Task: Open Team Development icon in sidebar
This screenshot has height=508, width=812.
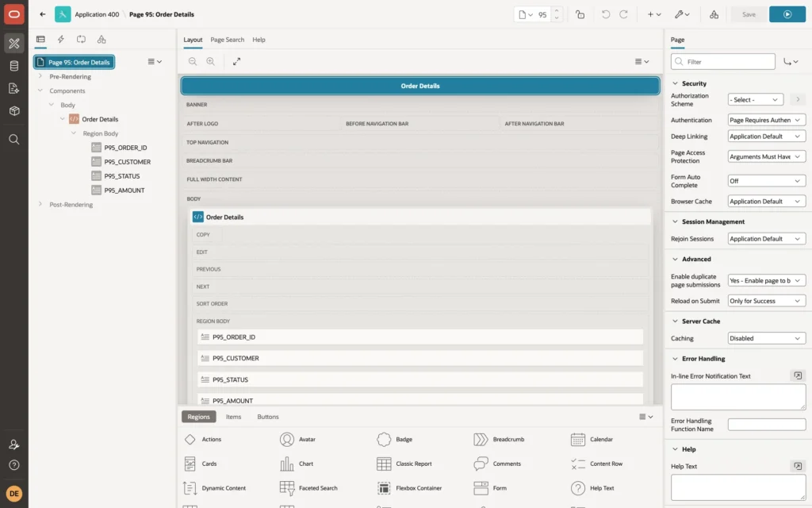Action: tap(14, 88)
